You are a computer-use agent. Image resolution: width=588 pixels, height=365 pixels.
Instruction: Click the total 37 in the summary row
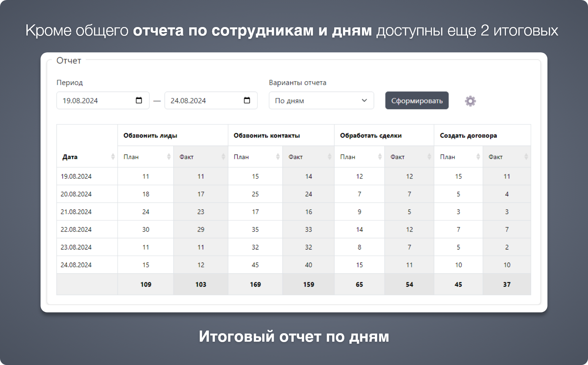(507, 284)
